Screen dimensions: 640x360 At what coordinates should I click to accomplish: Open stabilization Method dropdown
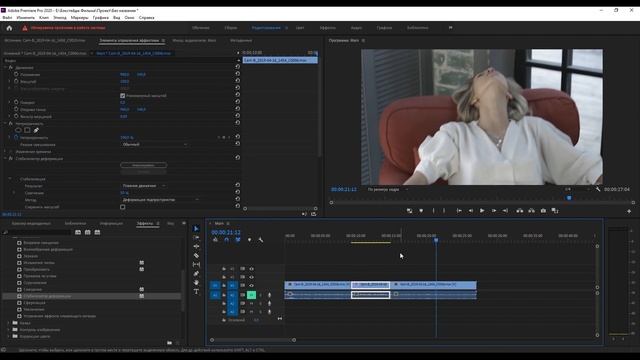point(161,200)
